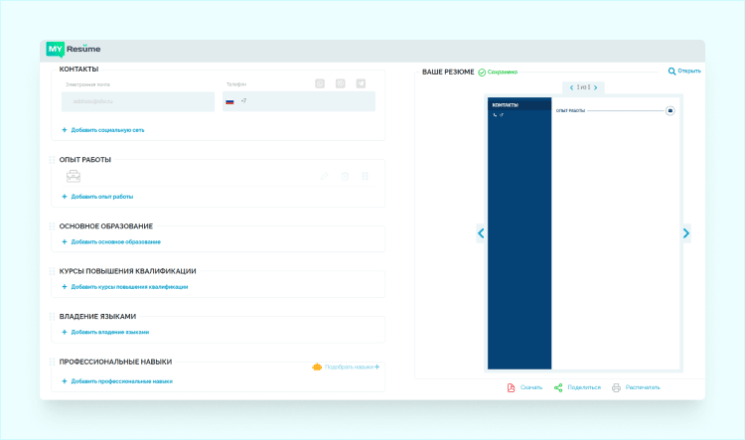Go to next resume template with right arrow
Screen dimensions: 745x440
686,233
